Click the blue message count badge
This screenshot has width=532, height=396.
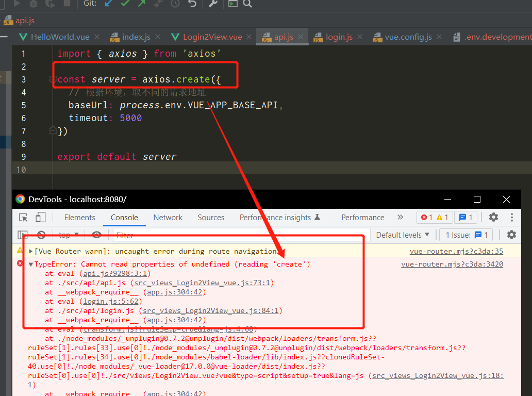466,218
